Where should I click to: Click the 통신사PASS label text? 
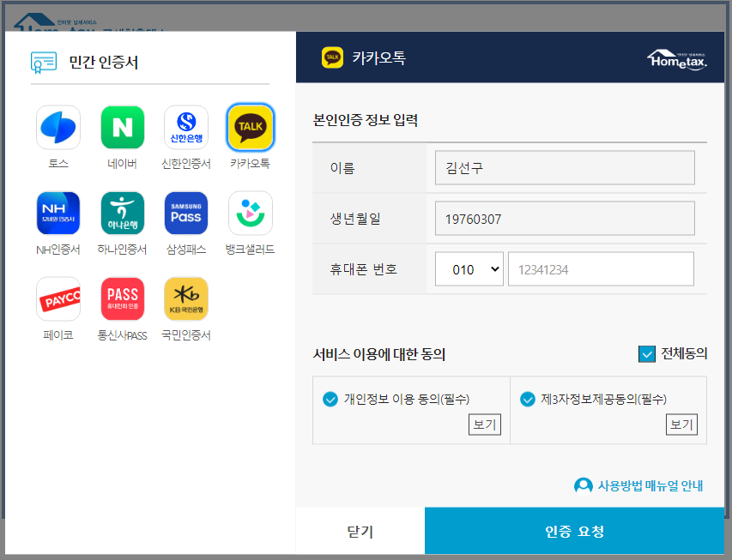tap(123, 335)
